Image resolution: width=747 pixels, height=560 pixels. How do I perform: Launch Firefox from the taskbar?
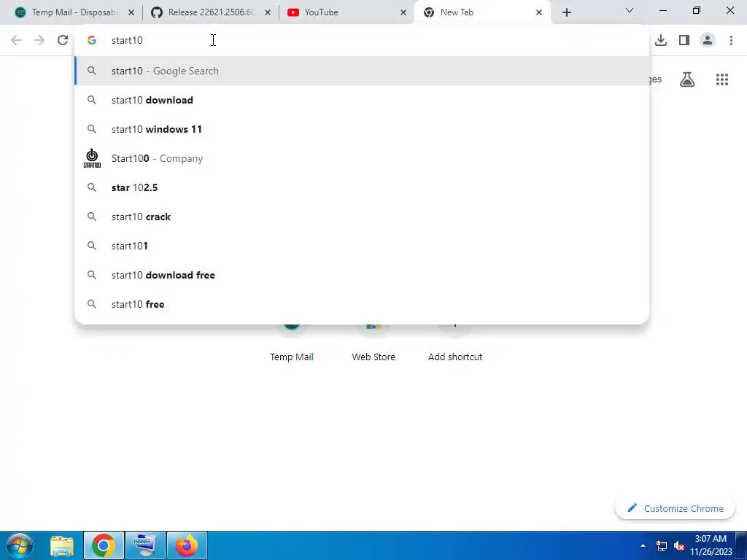[x=187, y=545]
